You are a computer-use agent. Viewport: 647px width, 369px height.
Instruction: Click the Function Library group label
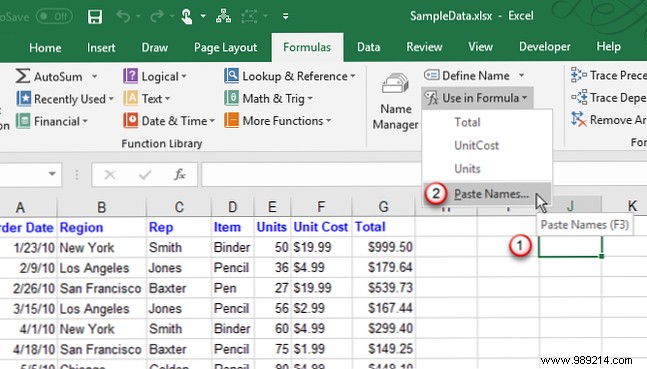(161, 144)
